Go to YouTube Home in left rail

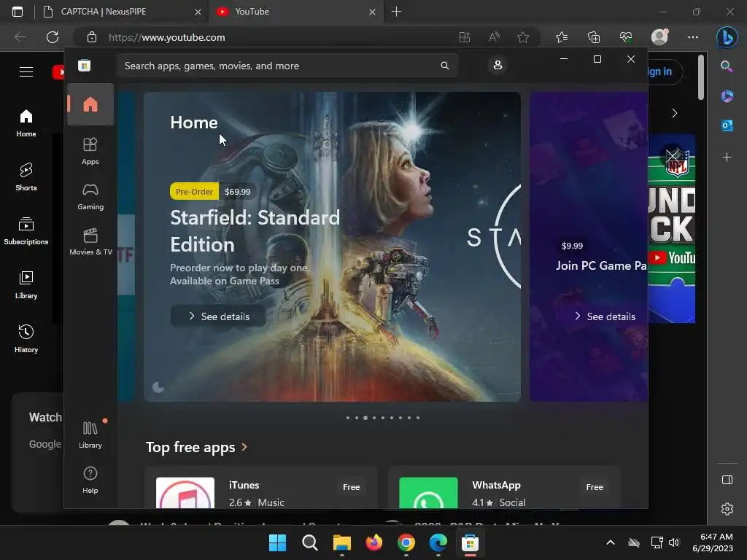click(x=26, y=122)
